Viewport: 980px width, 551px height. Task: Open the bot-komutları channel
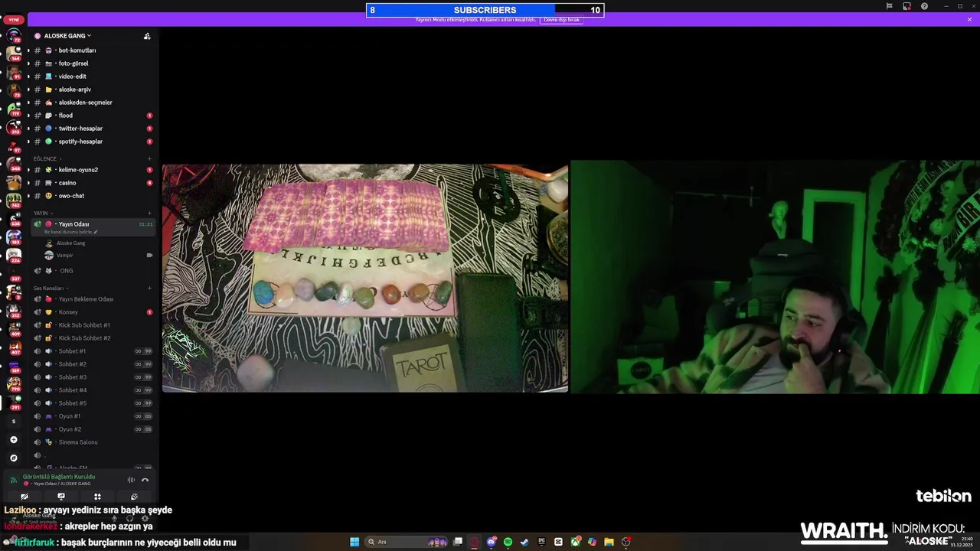pyautogui.click(x=93, y=51)
